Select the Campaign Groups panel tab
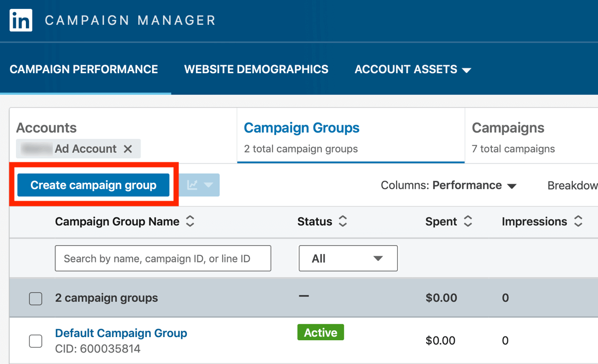The height and width of the screenshot is (364, 598). coord(351,136)
